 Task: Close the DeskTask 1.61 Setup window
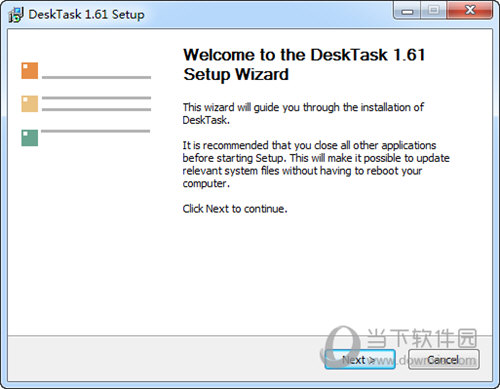pyautogui.click(x=470, y=11)
